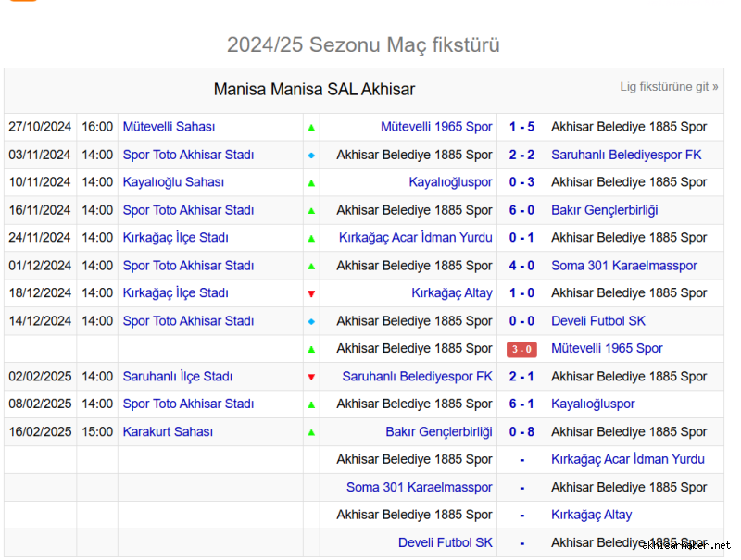The image size is (741, 560).
Task: Open Kırkağaç İlçe Stadı link on 18/12/2024
Action: pyautogui.click(x=175, y=292)
